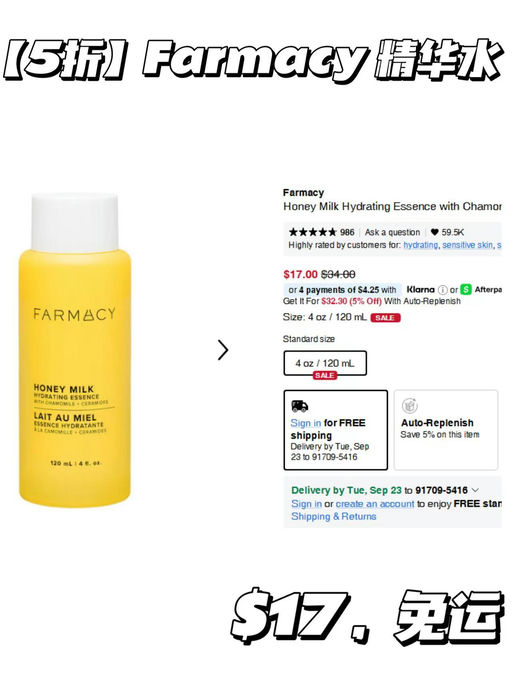Click the next image chevron arrow
This screenshot has height=683, width=512.
pyautogui.click(x=223, y=350)
